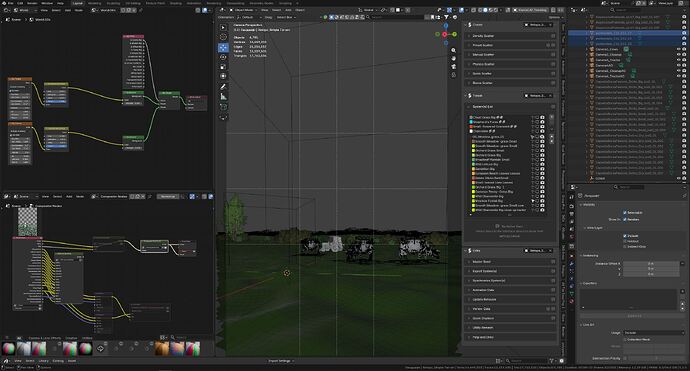Collapse the Extra panel in Geo-Scatter

coord(466,251)
